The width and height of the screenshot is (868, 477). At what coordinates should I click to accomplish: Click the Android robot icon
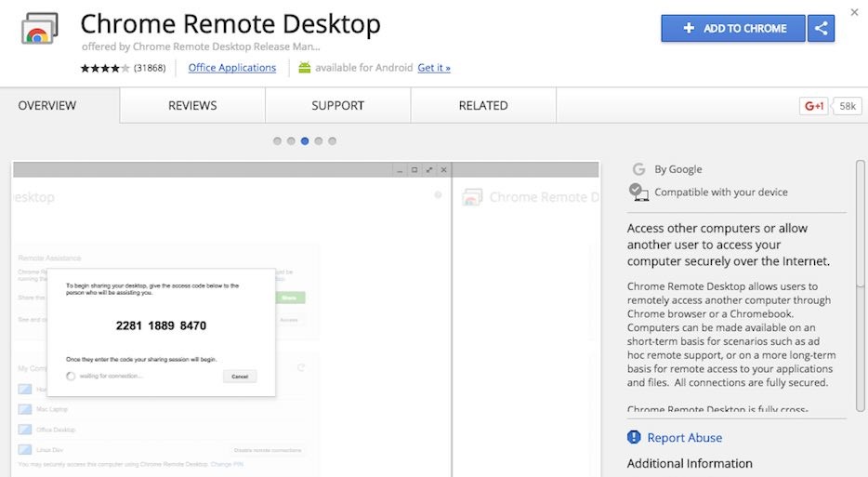pyautogui.click(x=305, y=68)
